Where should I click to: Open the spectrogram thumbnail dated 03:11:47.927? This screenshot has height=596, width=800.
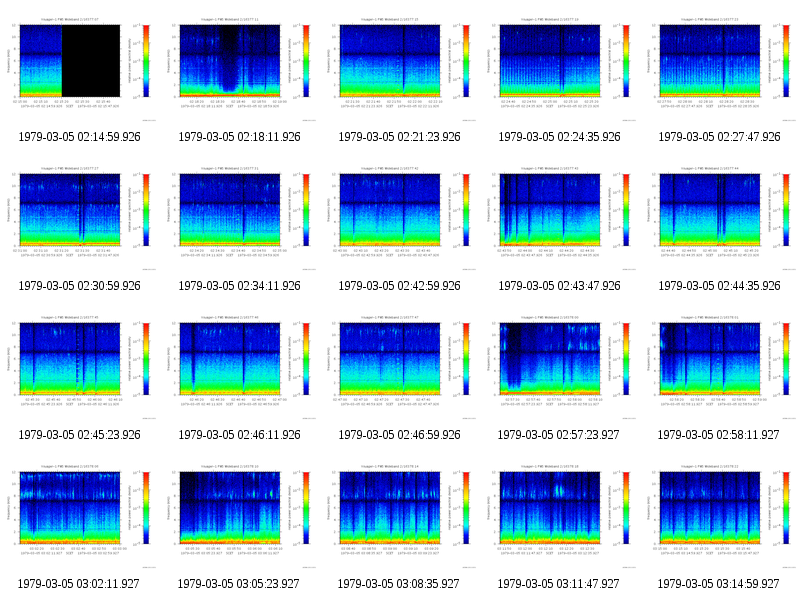tap(559, 516)
